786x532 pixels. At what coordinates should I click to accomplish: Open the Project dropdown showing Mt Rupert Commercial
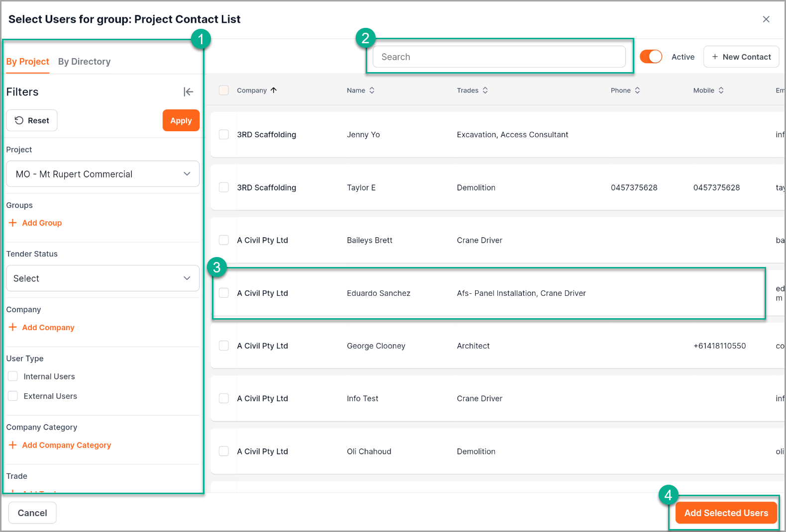[x=102, y=174]
